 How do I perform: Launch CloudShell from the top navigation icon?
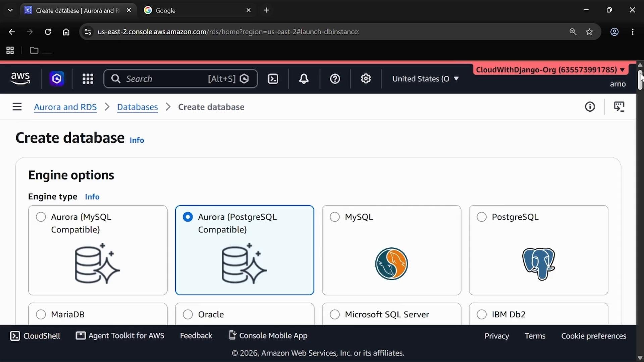tap(273, 79)
